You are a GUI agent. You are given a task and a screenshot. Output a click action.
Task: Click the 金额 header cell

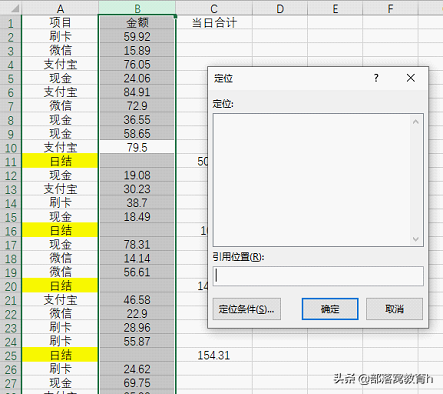coord(137,23)
